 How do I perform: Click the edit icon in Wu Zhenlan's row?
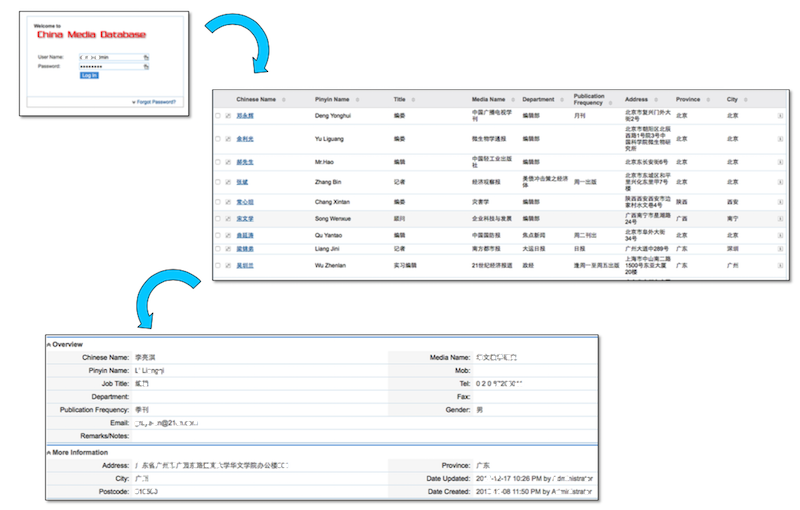coord(228,266)
